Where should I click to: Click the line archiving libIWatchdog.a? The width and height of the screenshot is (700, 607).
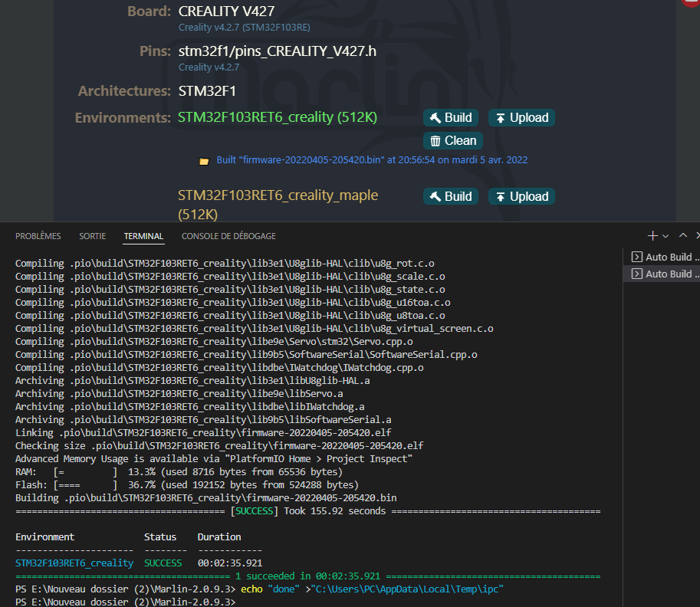click(190, 407)
